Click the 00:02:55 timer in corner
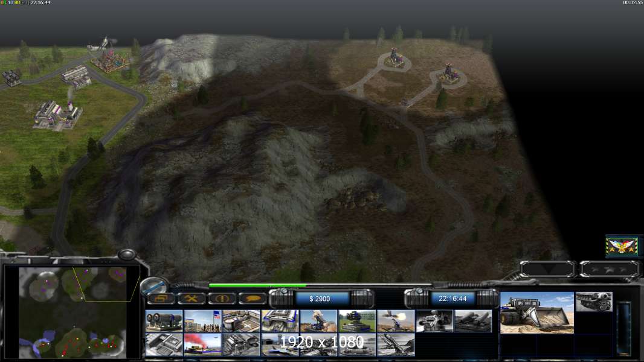The image size is (644, 362). (633, 2)
